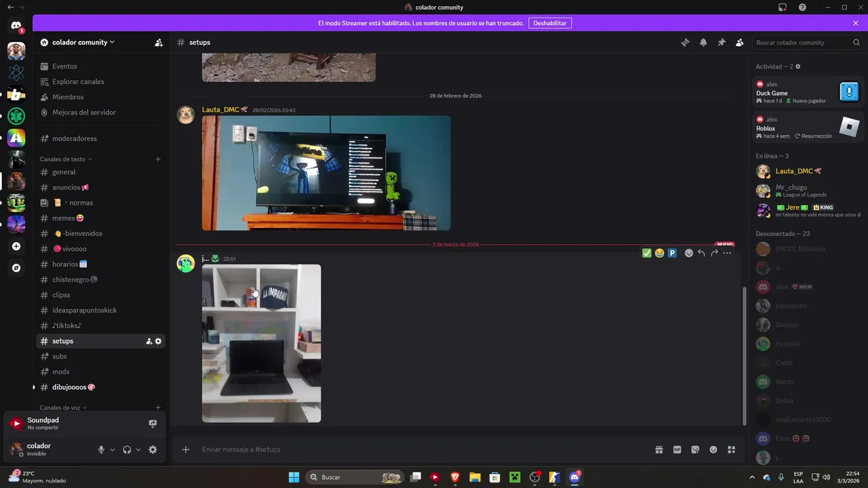Viewport: 868px width, 488px height.
Task: Dismiss the streamer mode banner
Action: pos(856,23)
